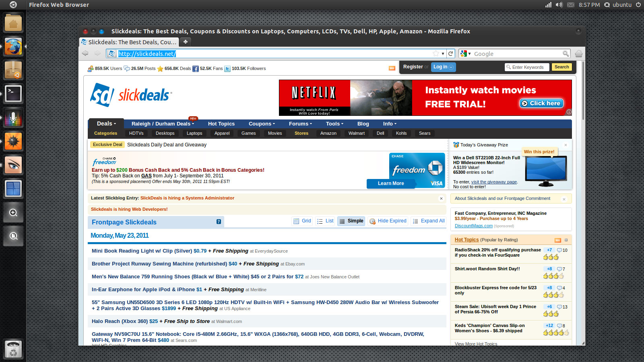644x362 pixels.
Task: Open the Hot Topics RSS feed icon
Action: pyautogui.click(x=557, y=240)
